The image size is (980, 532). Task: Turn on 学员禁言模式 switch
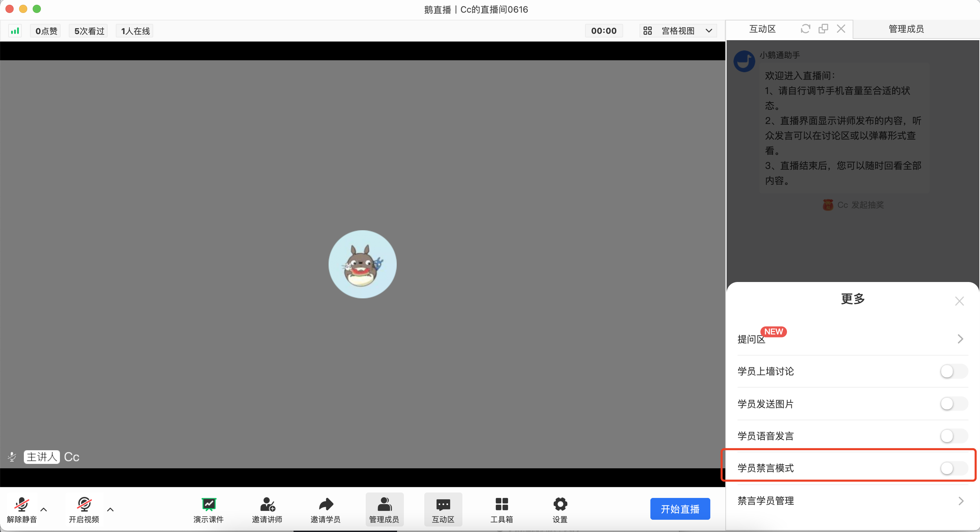tap(954, 468)
